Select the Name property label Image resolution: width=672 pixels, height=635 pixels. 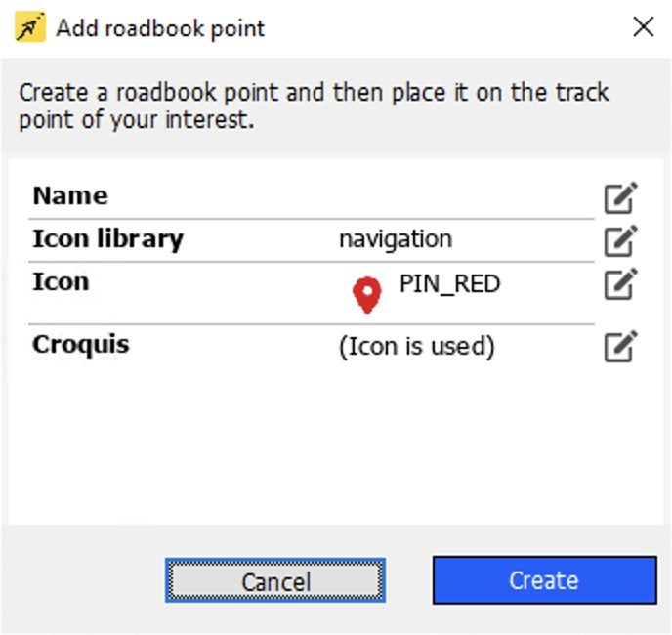70,195
